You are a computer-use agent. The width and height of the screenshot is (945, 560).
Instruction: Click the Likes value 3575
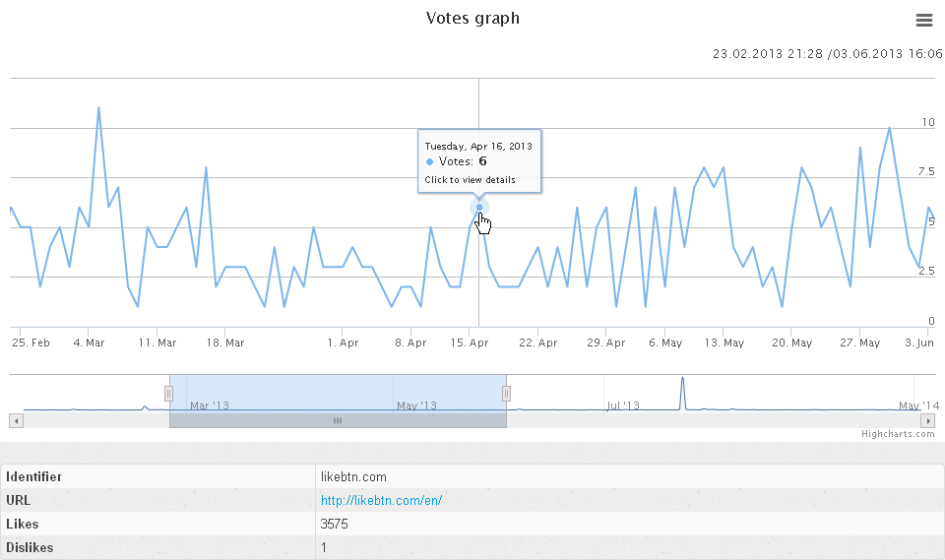[334, 524]
